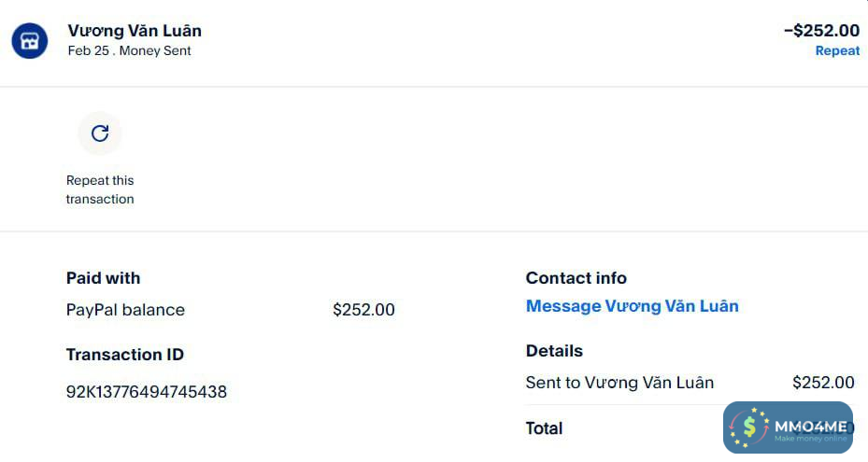Click the "Details" heading
Screen dimensions: 868x462
point(554,351)
